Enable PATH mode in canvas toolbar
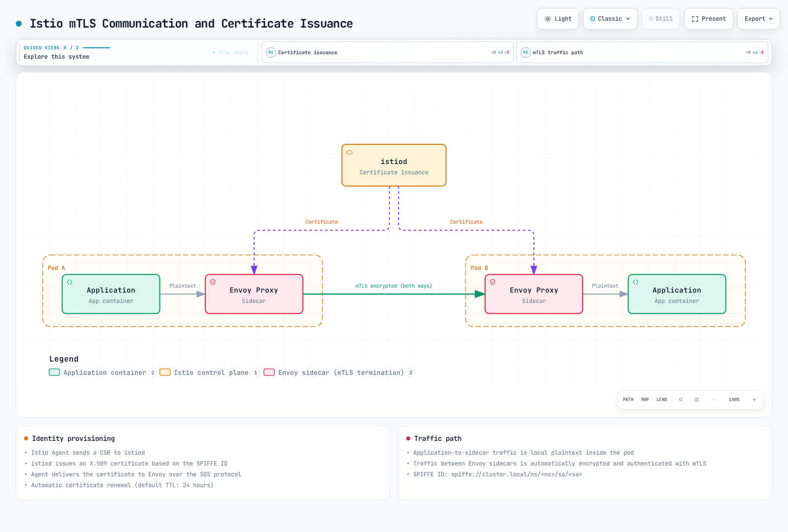Screen dimensions: 788x532 point(628,399)
